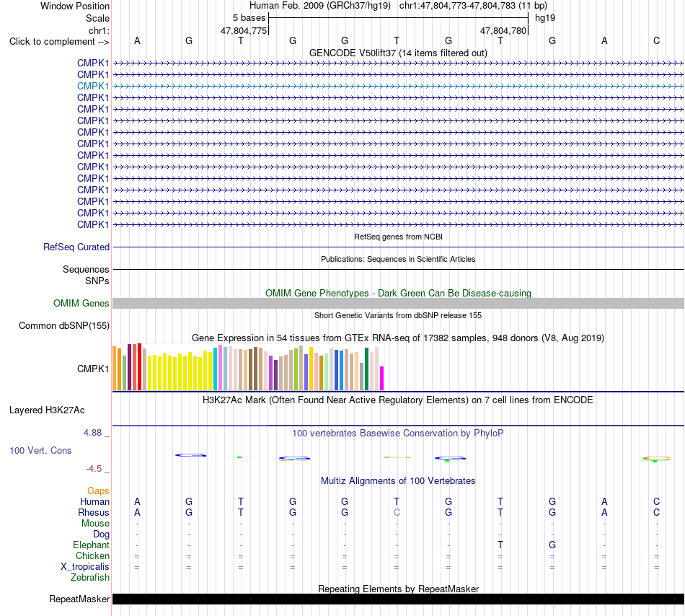The image size is (685, 616).
Task: Click the C base in Human alignment row
Action: click(656, 501)
